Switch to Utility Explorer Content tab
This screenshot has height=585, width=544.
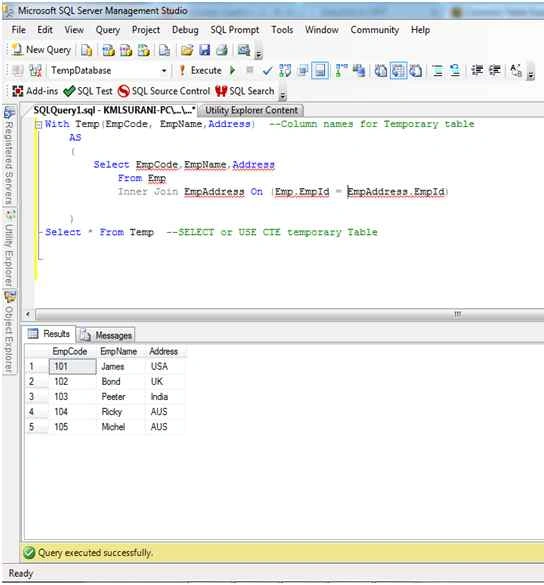251,110
